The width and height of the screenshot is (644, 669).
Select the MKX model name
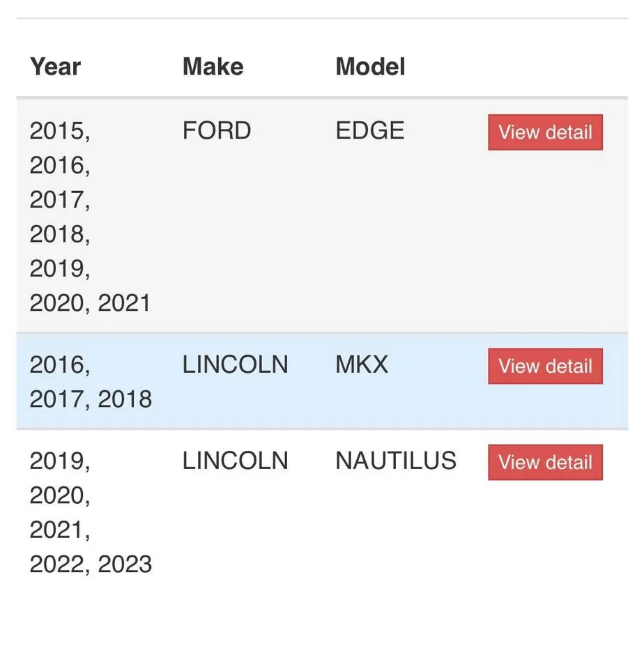[x=361, y=364]
